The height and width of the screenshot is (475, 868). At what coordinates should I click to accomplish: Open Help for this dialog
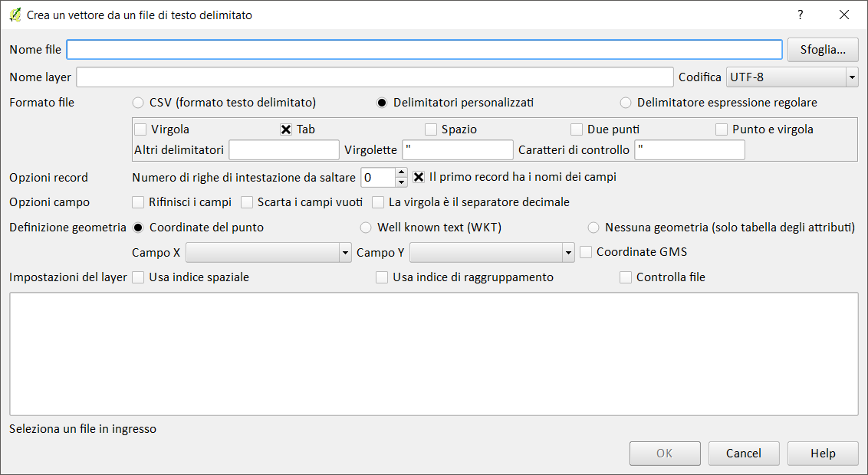(x=823, y=454)
